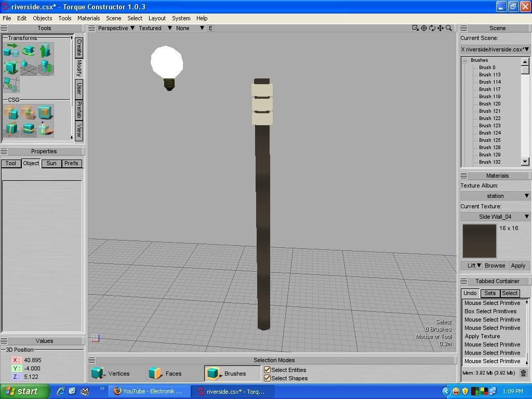Choose the Faces selection mode
Screen dimensions: 532x399
pyautogui.click(x=166, y=373)
